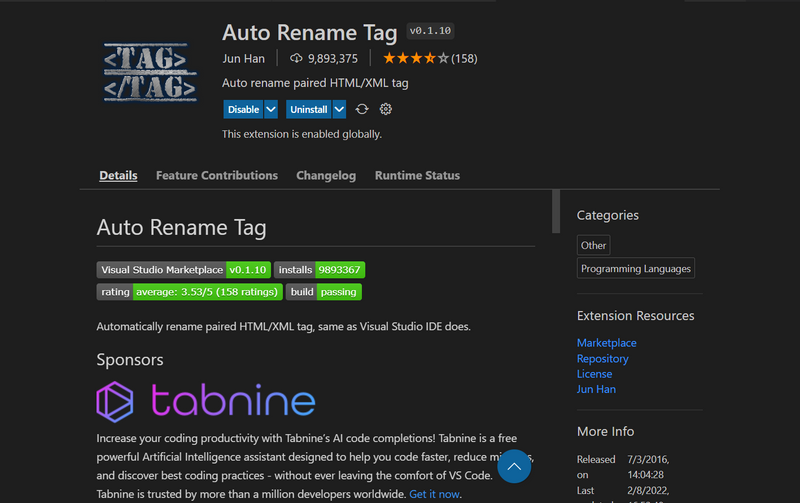Click the 9,893,375 install count text

(333, 59)
